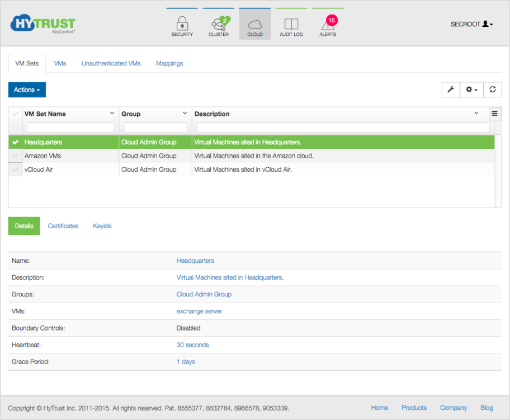Click the HyTrust KeyControl logo

pyautogui.click(x=43, y=23)
